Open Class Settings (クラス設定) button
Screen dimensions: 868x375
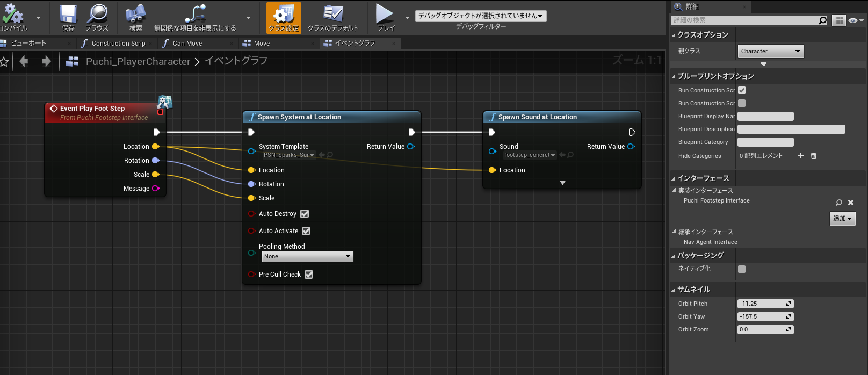pyautogui.click(x=284, y=17)
